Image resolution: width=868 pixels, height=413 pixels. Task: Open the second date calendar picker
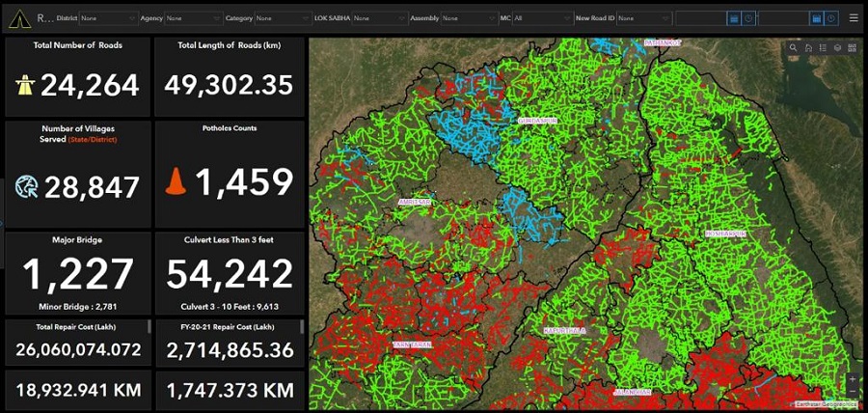coord(817,18)
